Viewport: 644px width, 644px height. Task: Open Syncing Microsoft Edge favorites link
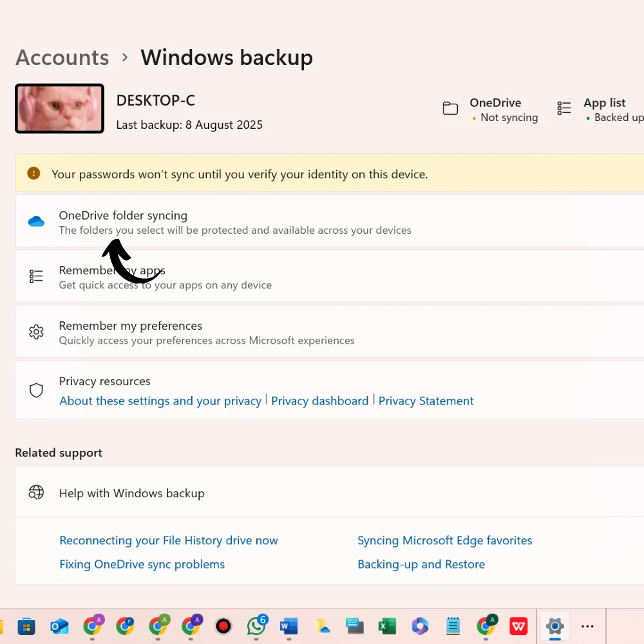[x=444, y=540]
